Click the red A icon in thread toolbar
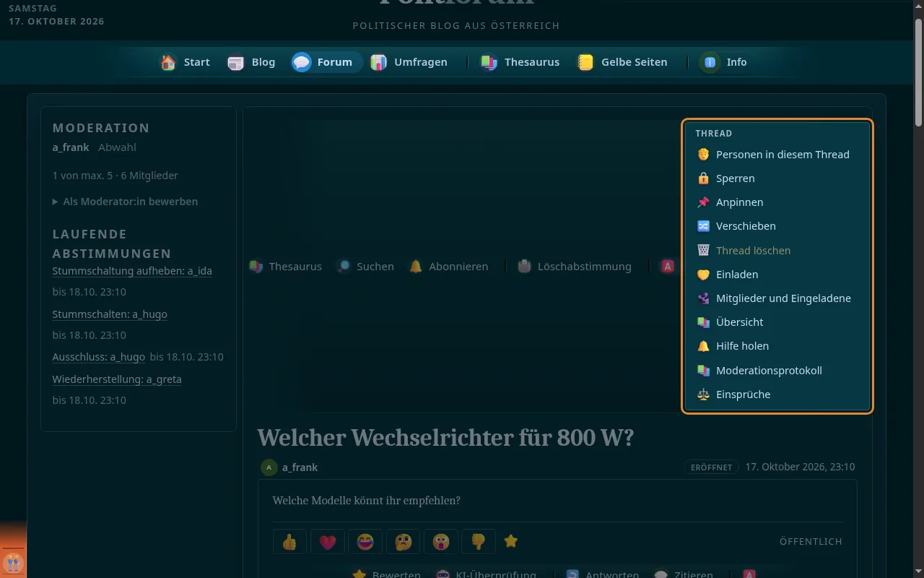This screenshot has height=578, width=924. click(x=668, y=267)
